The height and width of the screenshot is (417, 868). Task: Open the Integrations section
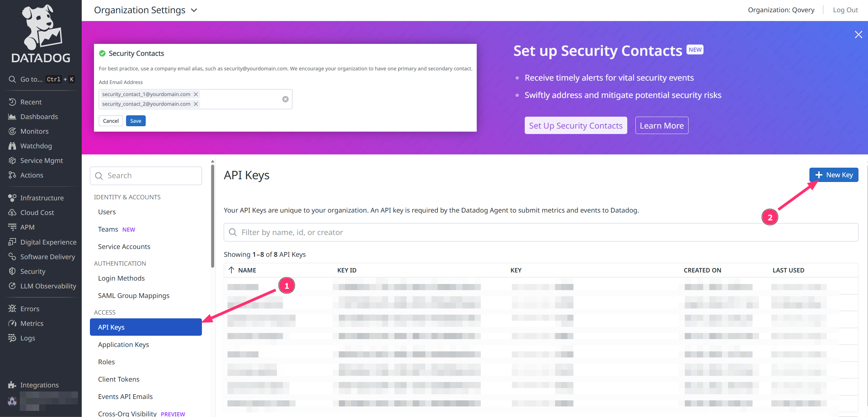(40, 385)
